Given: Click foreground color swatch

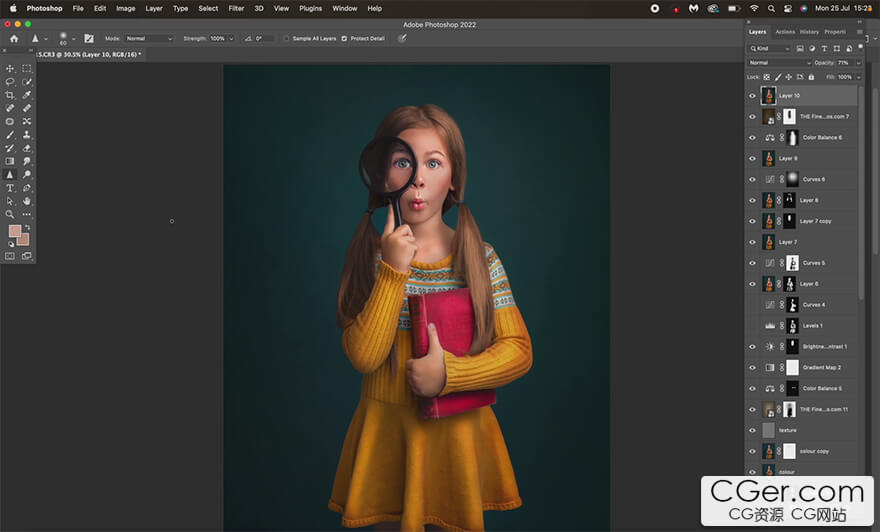Looking at the screenshot, I should tap(14, 231).
